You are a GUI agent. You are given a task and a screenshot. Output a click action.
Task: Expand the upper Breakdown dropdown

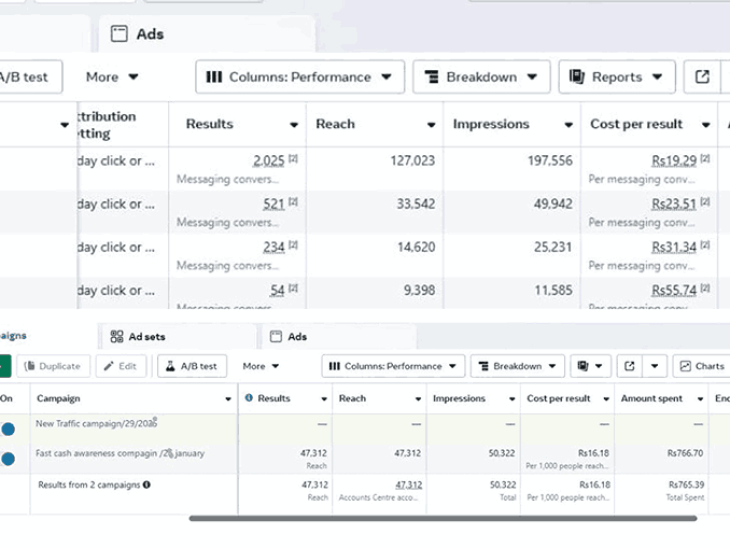click(x=481, y=77)
